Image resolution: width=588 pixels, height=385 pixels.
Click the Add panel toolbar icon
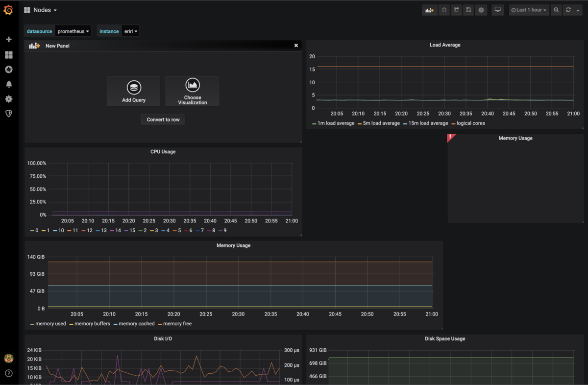(430, 10)
